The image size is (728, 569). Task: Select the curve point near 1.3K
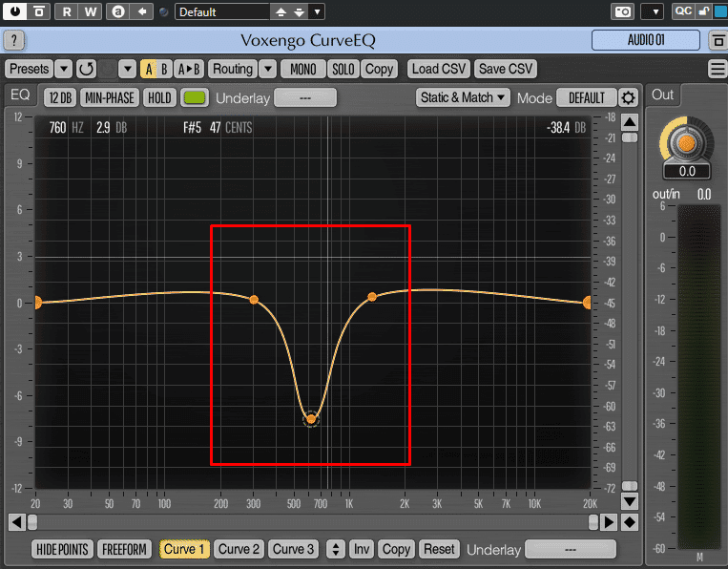tap(372, 296)
